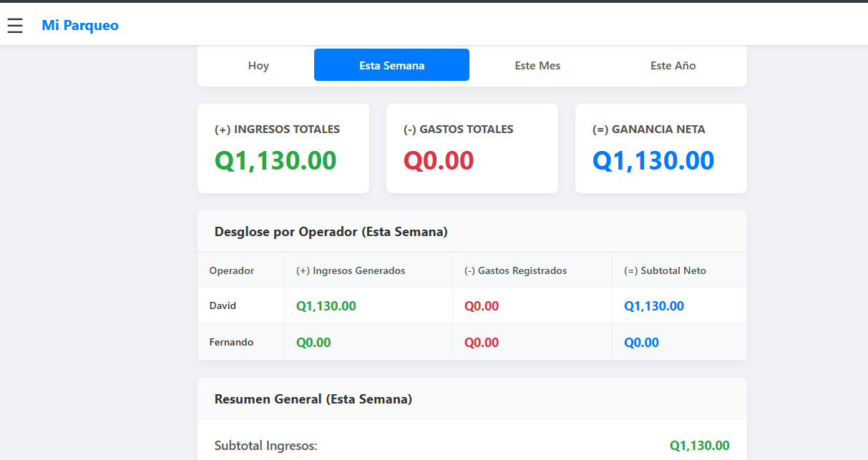Image resolution: width=868 pixels, height=460 pixels.
Task: Click the Mi Parqueo title link
Action: tap(80, 26)
